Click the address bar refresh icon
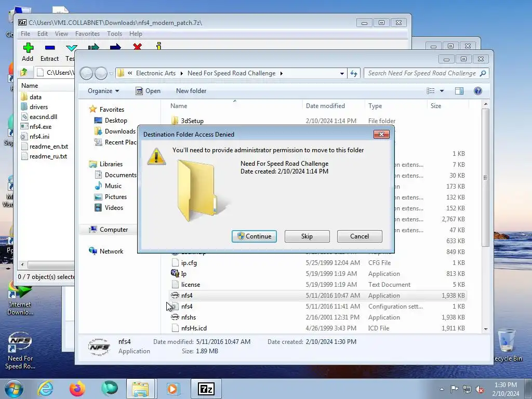Viewport: 532px width, 399px height. point(353,73)
